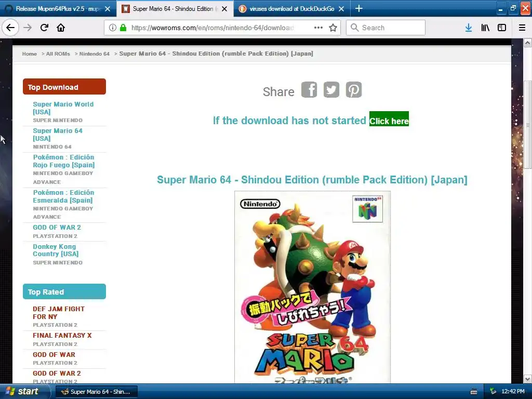This screenshot has width=532, height=399.
Task: Click the green secure connection padlock
Action: pyautogui.click(x=123, y=28)
